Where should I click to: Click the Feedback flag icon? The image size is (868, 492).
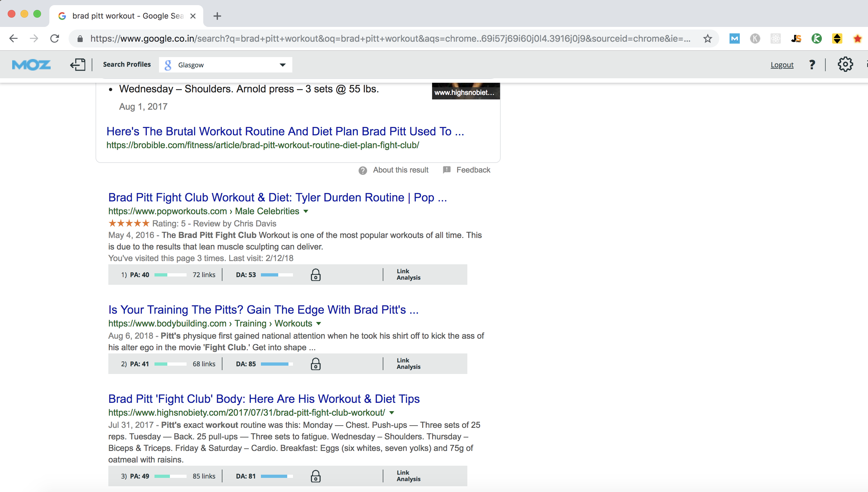(446, 170)
